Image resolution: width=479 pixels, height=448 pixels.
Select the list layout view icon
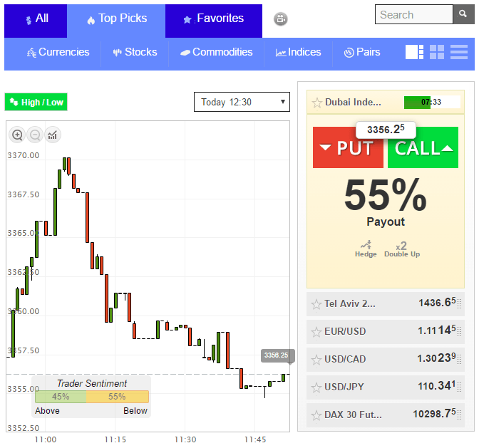[x=459, y=52]
